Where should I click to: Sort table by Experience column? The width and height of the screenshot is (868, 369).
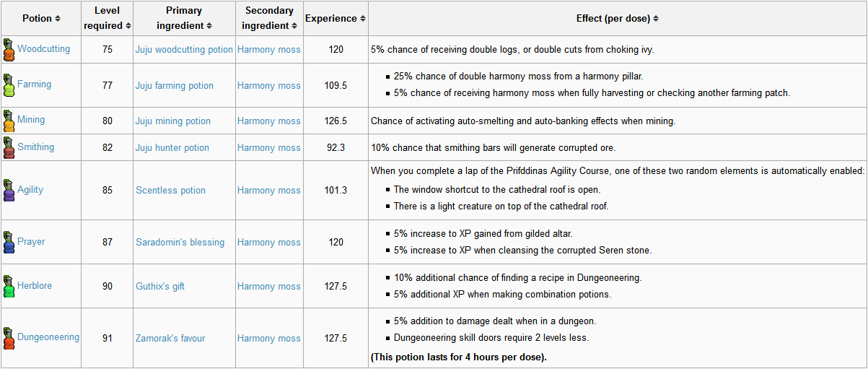336,18
